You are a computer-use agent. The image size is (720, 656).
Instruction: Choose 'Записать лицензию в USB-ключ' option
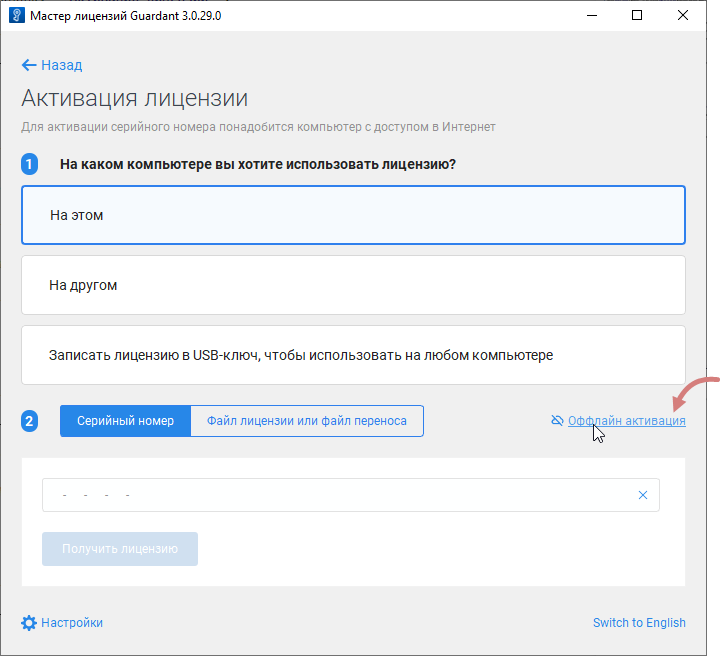coord(353,355)
